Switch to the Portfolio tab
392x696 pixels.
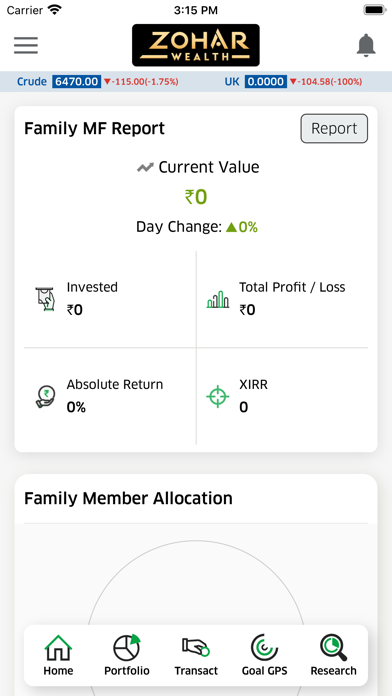(127, 655)
